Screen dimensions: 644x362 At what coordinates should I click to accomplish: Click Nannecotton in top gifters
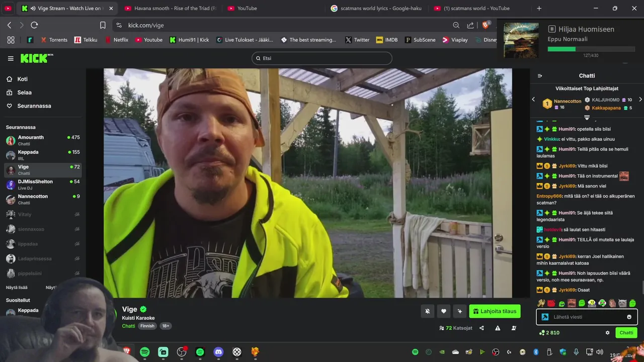pyautogui.click(x=568, y=101)
